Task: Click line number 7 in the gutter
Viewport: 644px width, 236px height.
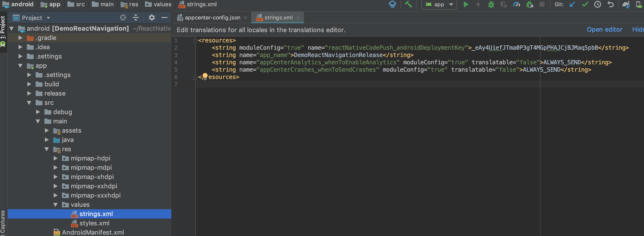Action: (176, 84)
